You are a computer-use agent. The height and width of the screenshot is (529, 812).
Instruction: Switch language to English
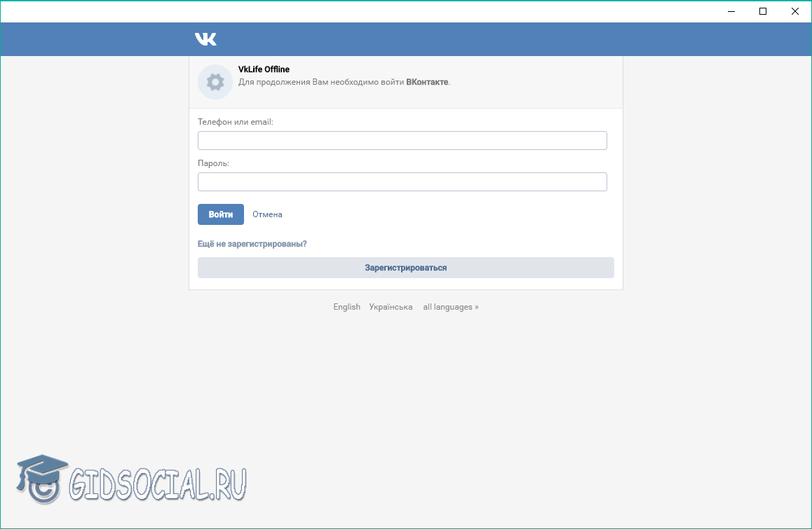[x=346, y=307]
